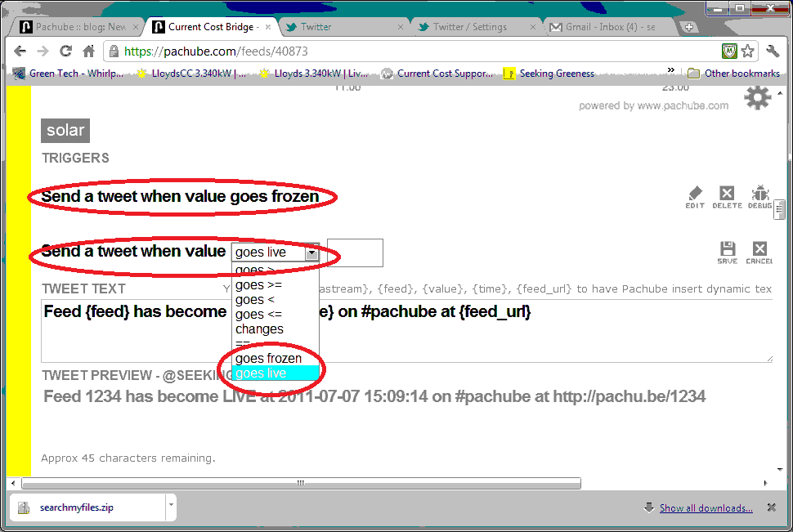Select 'goes frozen' from the dropdown list
The width and height of the screenshot is (793, 532).
[x=268, y=359]
